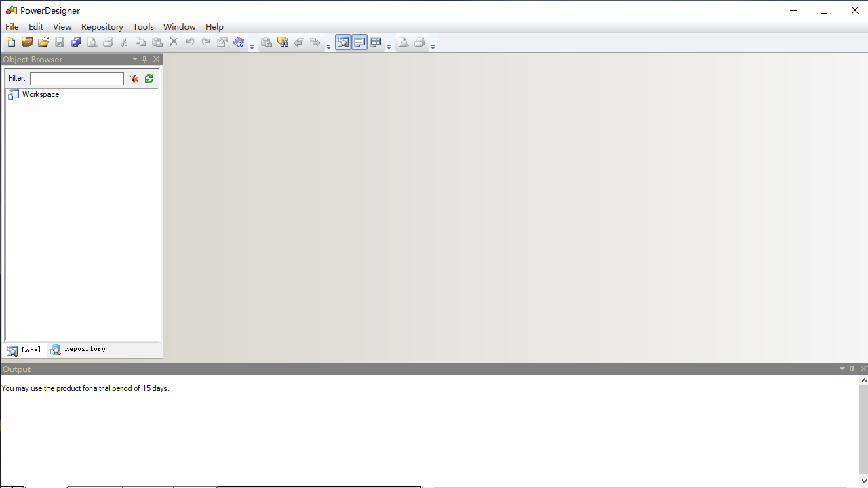
Task: Pin the Object Browser panel
Action: pyautogui.click(x=145, y=60)
